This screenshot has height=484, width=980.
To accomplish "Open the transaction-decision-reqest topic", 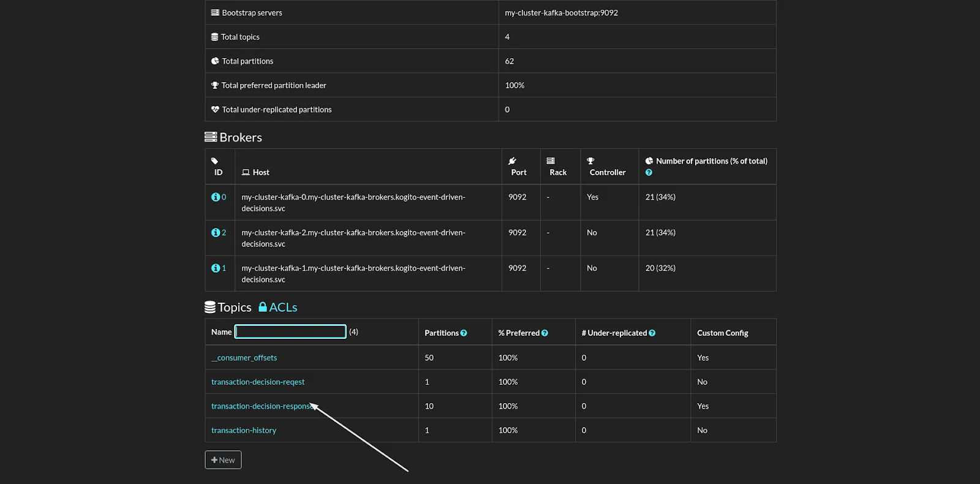I will coord(258,382).
